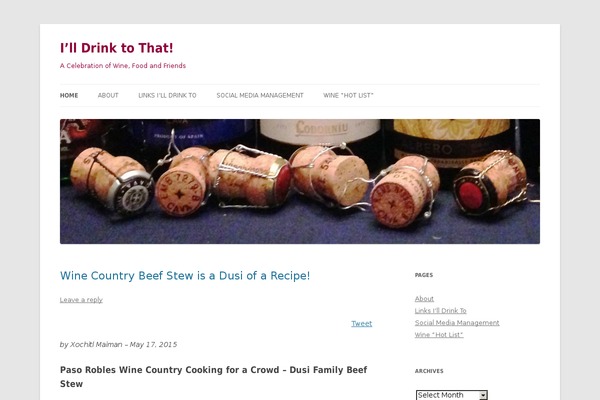The height and width of the screenshot is (400, 600).
Task: Open the Wine Country Beef Stew post title
Action: click(x=185, y=276)
